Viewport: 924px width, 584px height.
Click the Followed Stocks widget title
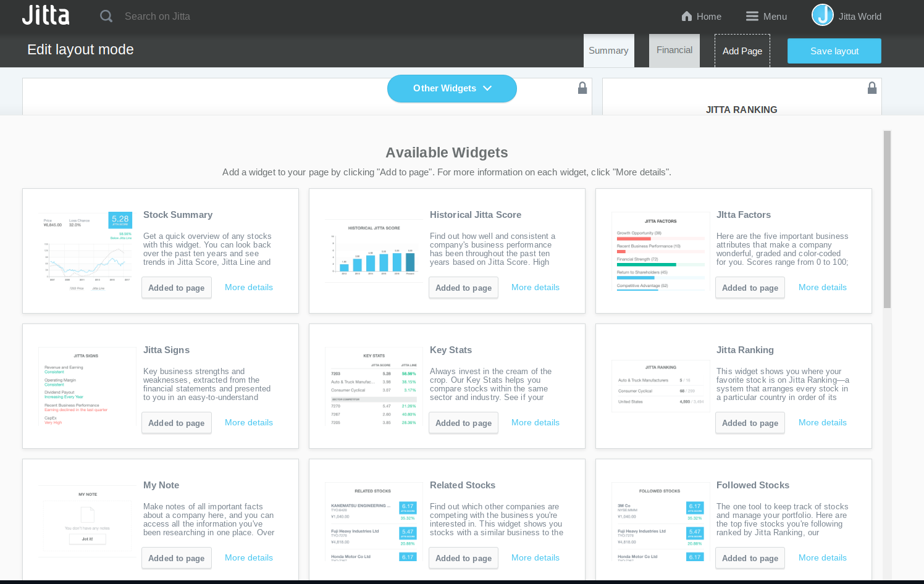click(x=753, y=485)
